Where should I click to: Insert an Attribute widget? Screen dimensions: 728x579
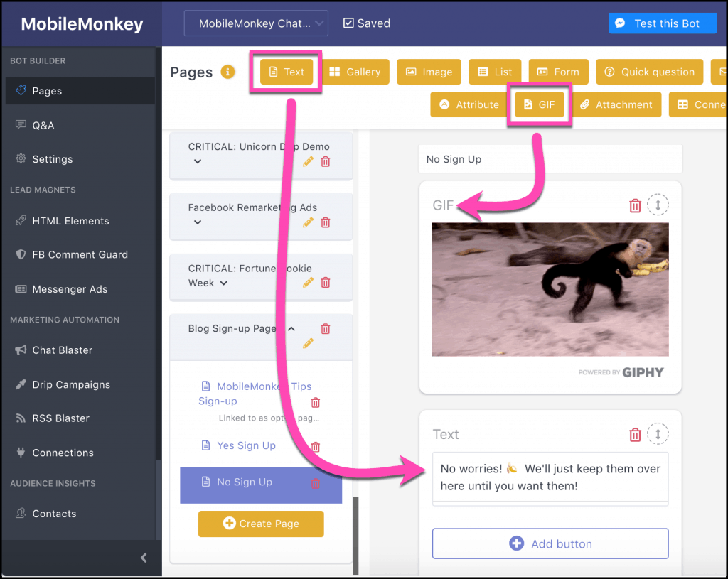click(x=468, y=104)
